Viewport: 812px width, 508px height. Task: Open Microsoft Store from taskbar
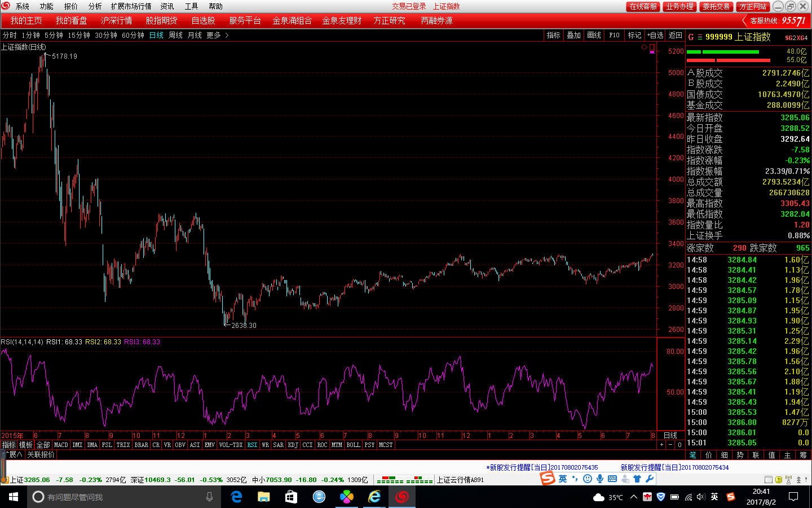tap(290, 497)
